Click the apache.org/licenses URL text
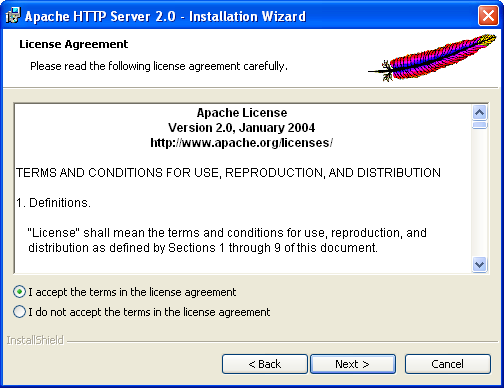Screen dimensions: 504x388 (x=242, y=143)
